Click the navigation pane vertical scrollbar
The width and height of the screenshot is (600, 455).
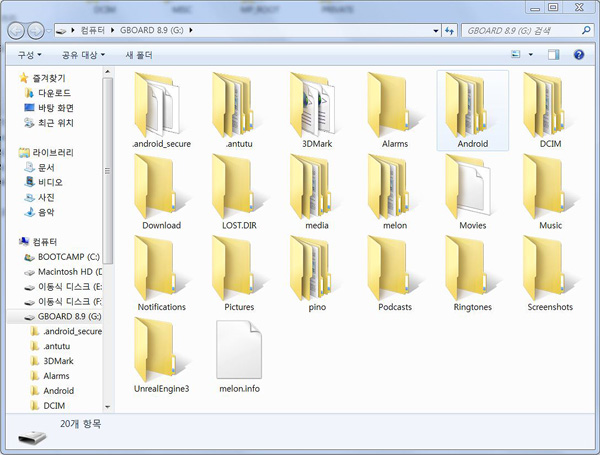(x=108, y=200)
